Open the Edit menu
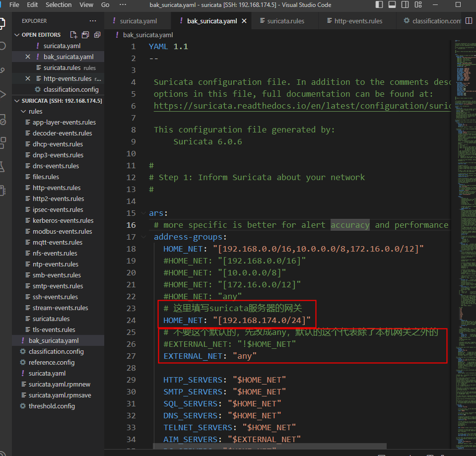 (x=32, y=4)
